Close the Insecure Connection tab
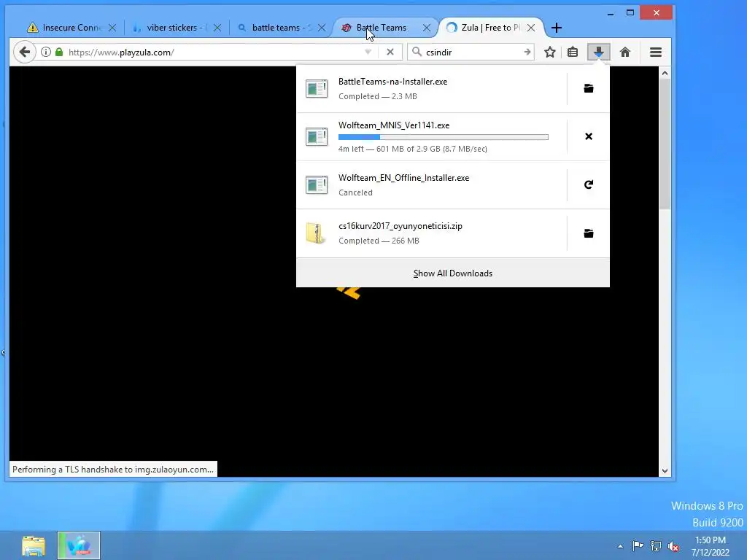The width and height of the screenshot is (747, 560). tap(112, 28)
